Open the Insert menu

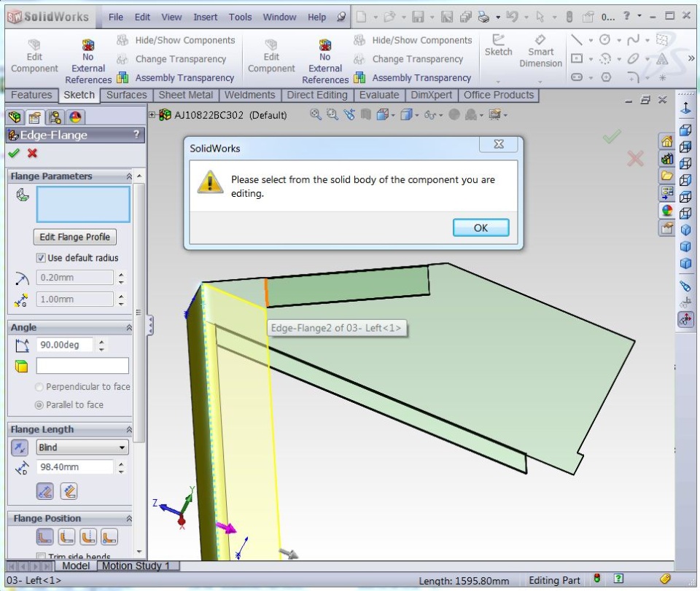[206, 17]
